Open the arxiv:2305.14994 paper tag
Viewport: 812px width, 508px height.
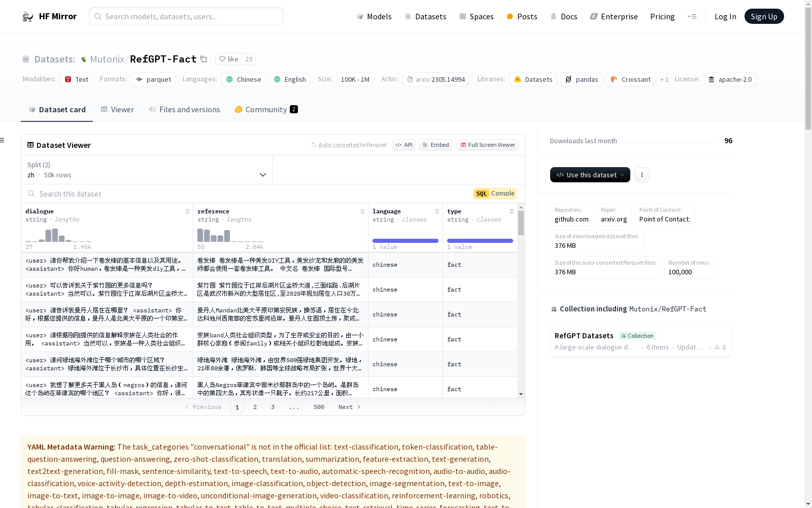tap(436, 79)
